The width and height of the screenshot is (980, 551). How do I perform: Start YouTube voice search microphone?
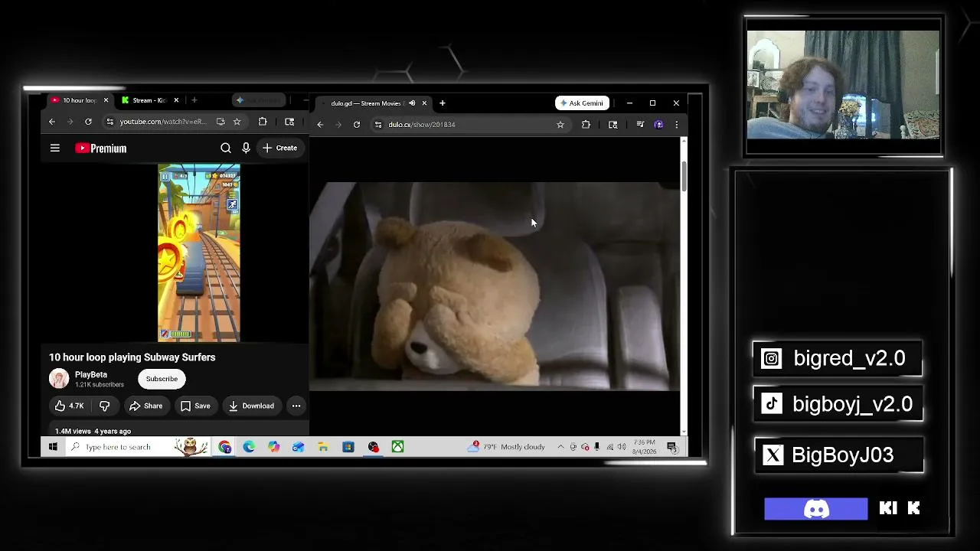pos(246,148)
